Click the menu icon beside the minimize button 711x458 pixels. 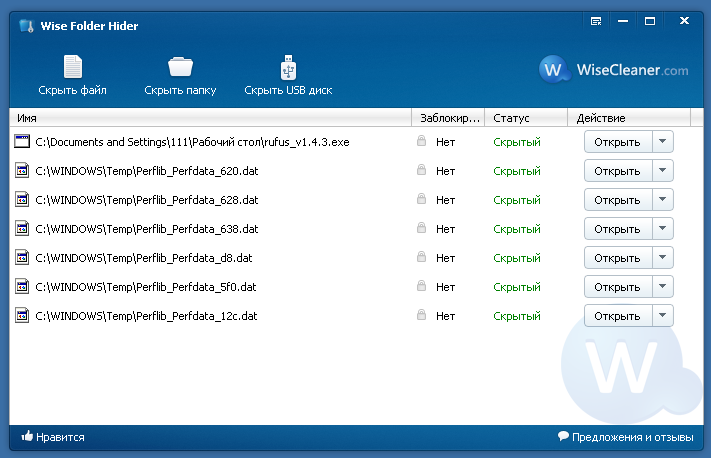pos(596,21)
